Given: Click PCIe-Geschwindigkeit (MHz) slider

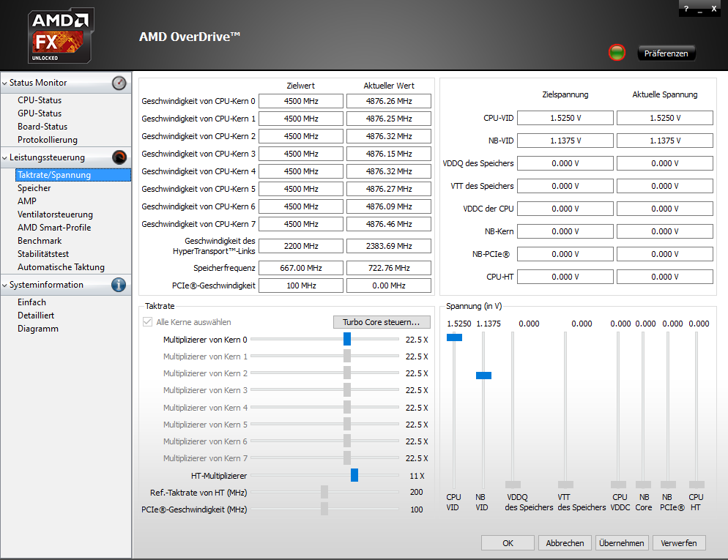Looking at the screenshot, I should (324, 509).
